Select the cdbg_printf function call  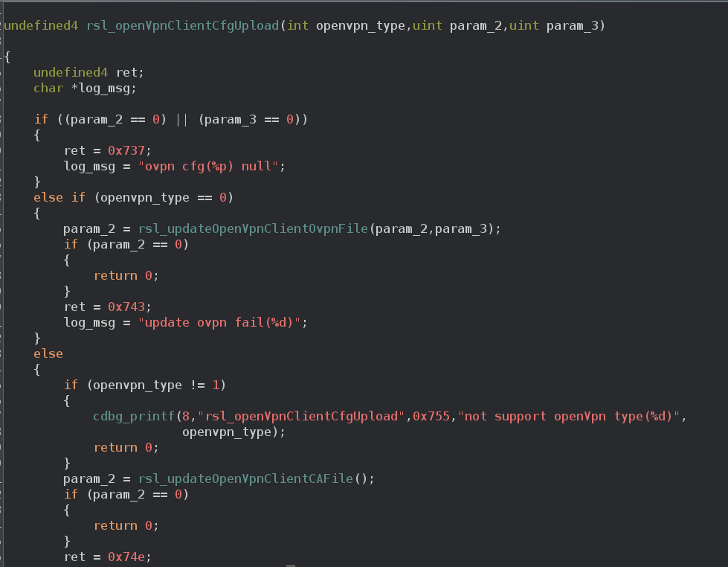134,416
